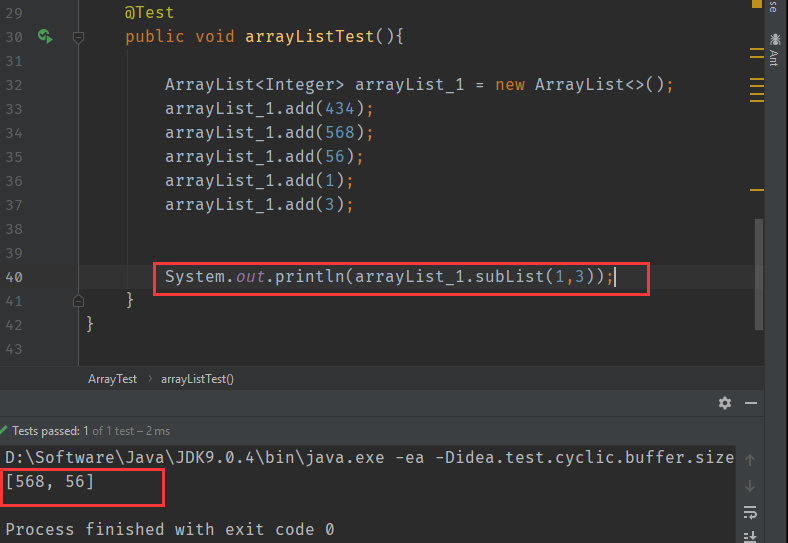The width and height of the screenshot is (788, 543).
Task: Click the value 56 on line 35
Action: click(x=335, y=156)
